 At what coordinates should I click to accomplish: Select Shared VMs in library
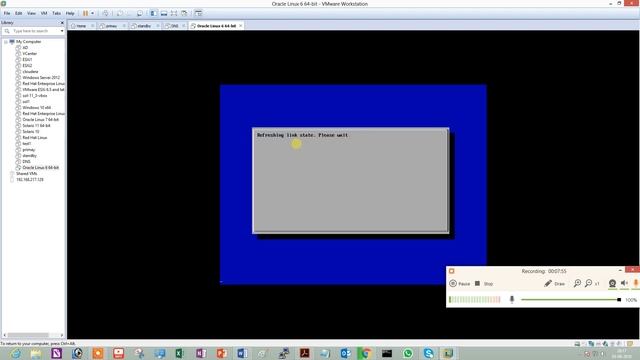coord(27,173)
